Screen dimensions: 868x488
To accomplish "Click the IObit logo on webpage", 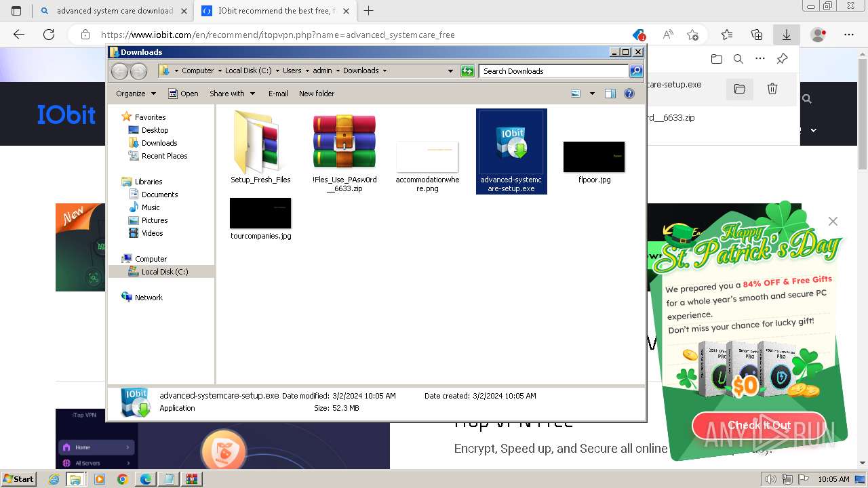I will [x=66, y=115].
